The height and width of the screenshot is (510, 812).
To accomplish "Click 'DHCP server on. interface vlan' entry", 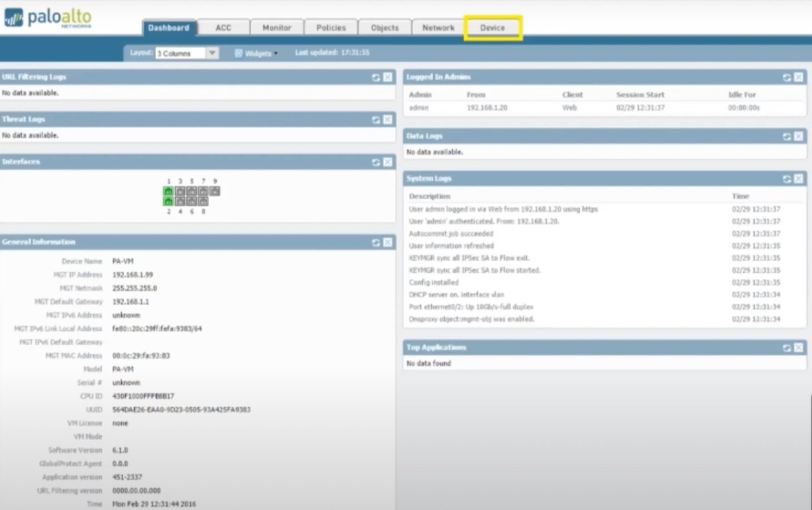I will click(x=456, y=295).
